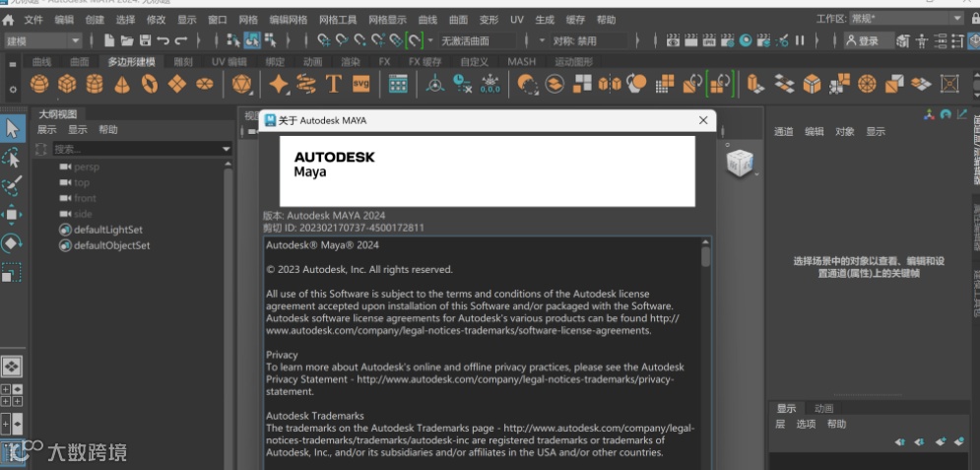
Task: Create a polygon cone from the shelf
Action: click(x=122, y=84)
